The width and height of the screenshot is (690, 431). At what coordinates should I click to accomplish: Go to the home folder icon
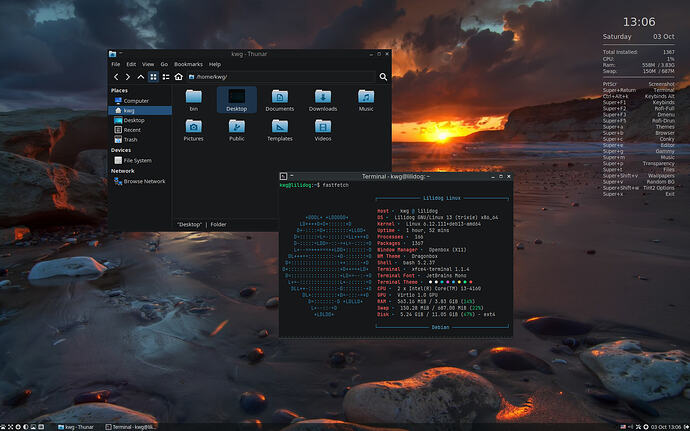[x=178, y=77]
